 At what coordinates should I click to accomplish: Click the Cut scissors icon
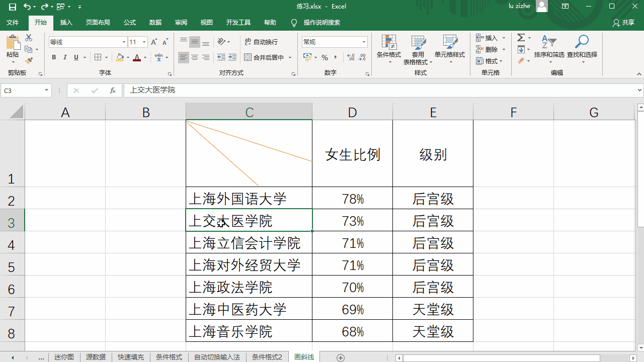pyautogui.click(x=29, y=38)
